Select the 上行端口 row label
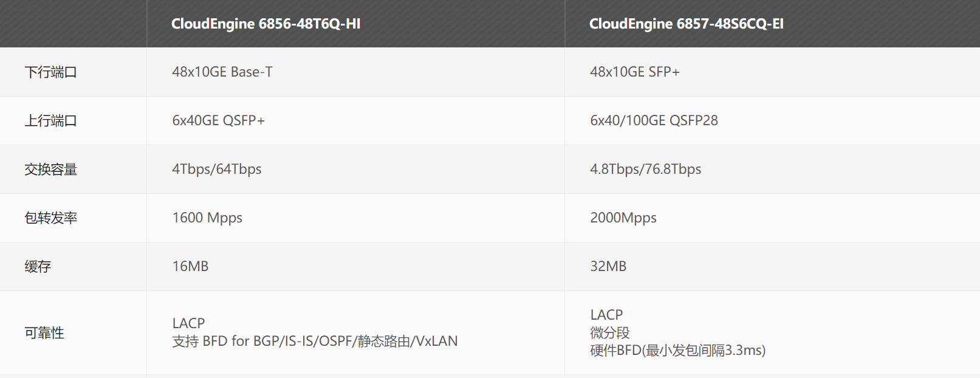The height and width of the screenshot is (378, 980). pyautogui.click(x=50, y=121)
